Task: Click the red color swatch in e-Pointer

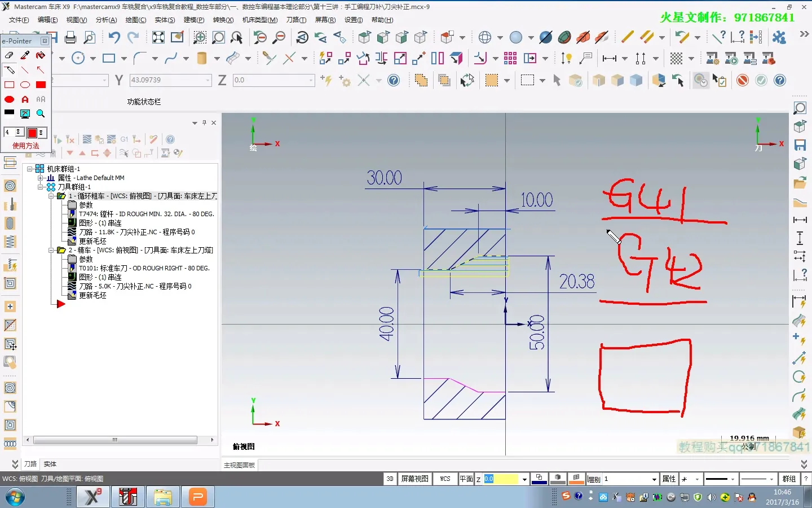Action: [32, 133]
